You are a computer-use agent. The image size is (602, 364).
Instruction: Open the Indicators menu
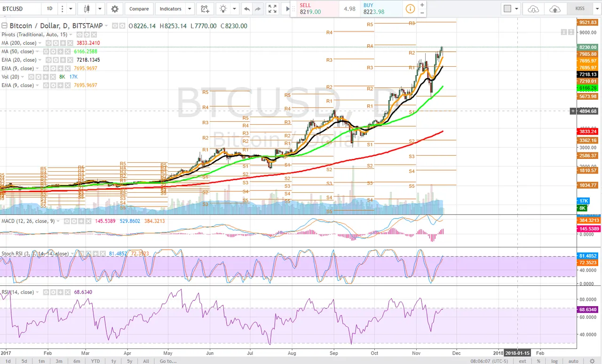tap(170, 9)
